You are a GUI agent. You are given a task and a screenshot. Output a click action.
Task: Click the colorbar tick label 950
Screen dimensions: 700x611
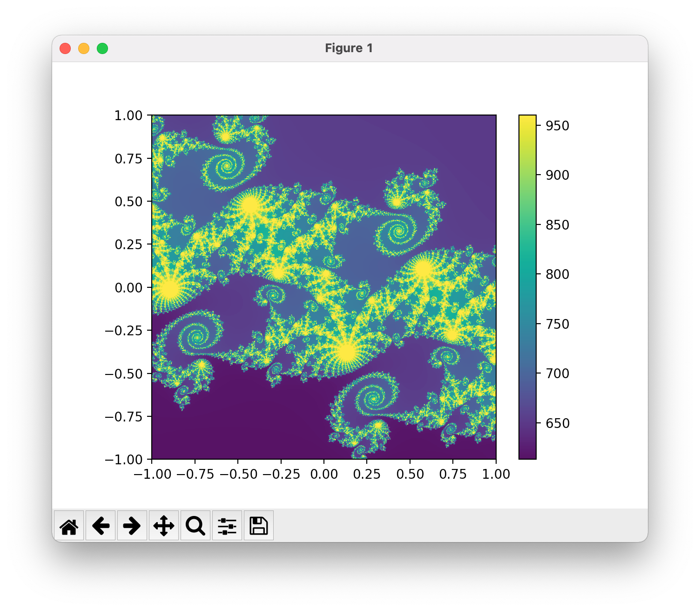[557, 126]
